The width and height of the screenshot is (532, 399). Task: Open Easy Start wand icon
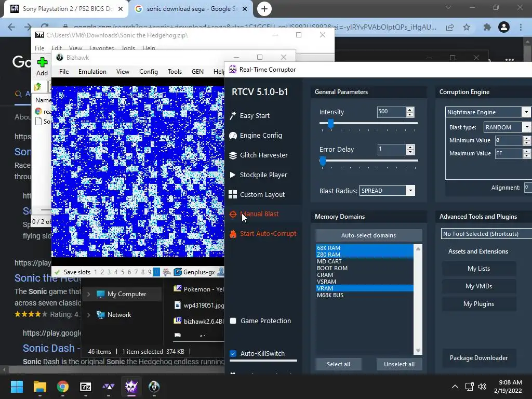tap(233, 116)
